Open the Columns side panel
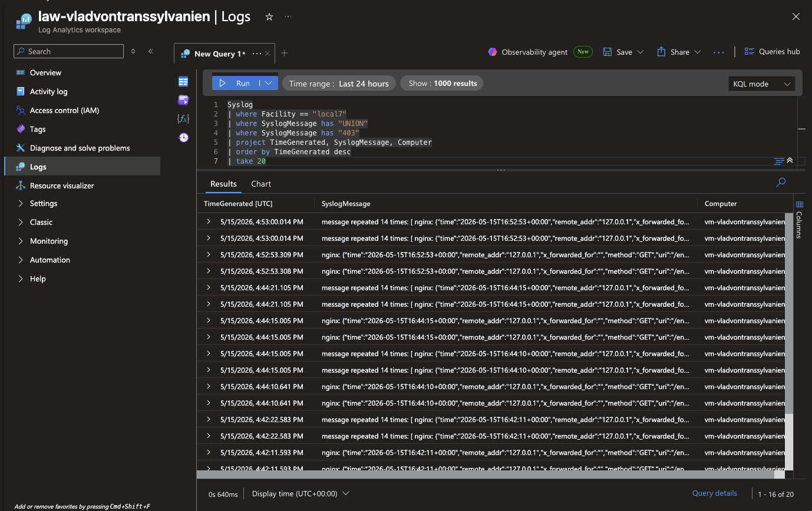 [x=800, y=221]
